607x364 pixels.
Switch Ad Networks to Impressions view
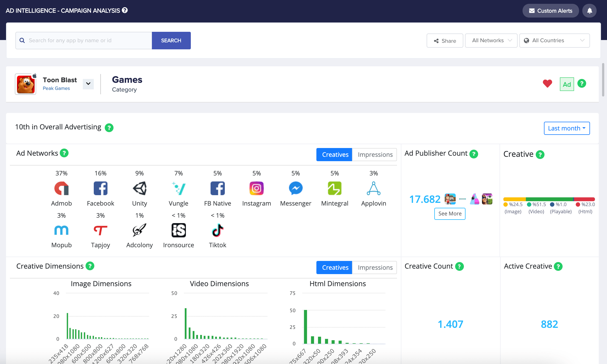[375, 155]
